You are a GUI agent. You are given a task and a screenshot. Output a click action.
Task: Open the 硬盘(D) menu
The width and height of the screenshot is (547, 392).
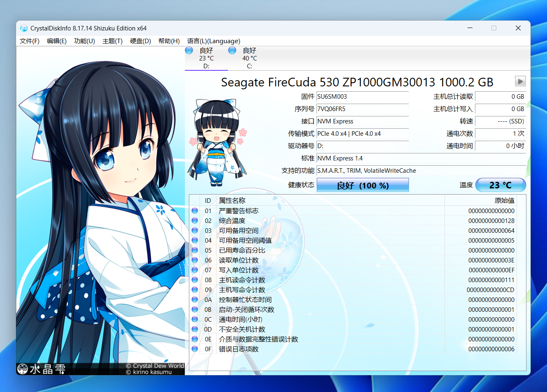[140, 41]
